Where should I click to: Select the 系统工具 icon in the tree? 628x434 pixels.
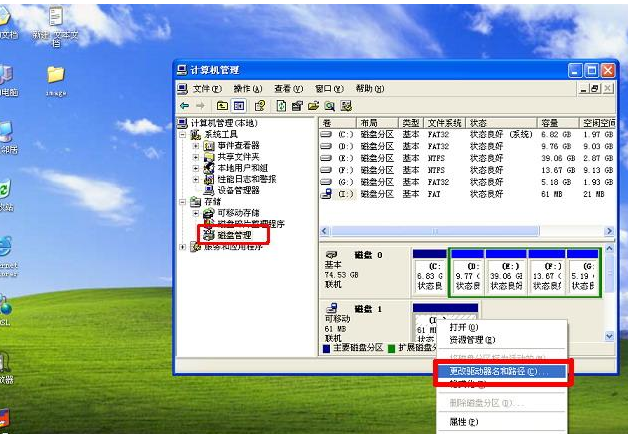coord(195,134)
